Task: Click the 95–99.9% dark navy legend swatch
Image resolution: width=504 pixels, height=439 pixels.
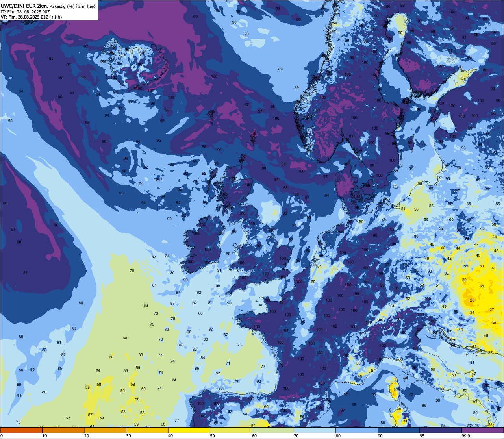Action: 441,430
